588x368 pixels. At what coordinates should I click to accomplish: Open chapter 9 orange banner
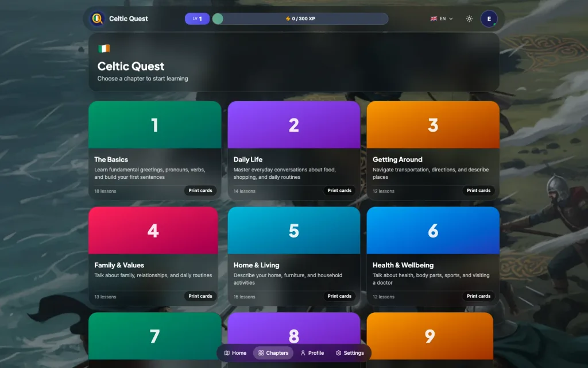pos(430,336)
